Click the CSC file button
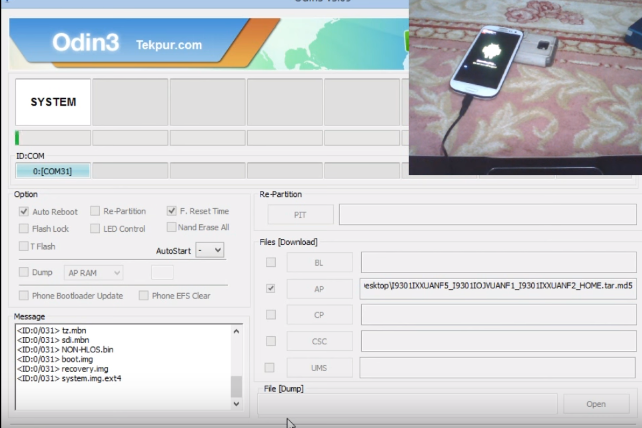 point(319,341)
